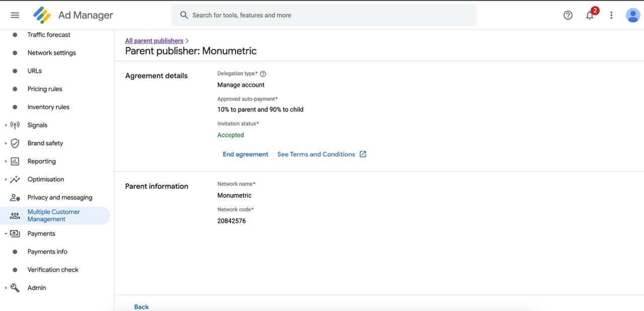Open the three-dot more options menu
Screen dimensions: 644x311
point(611,15)
